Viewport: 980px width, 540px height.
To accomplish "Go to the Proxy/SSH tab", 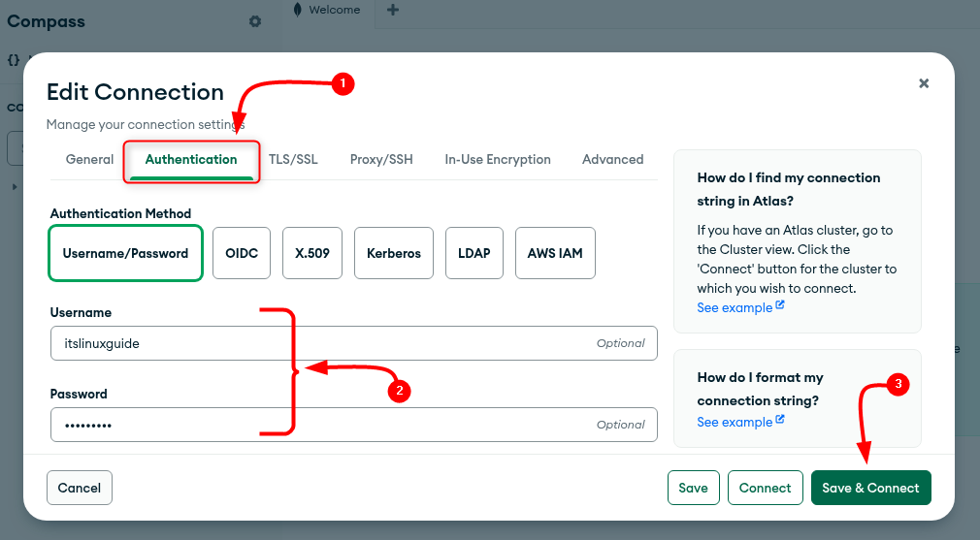I will [x=381, y=159].
